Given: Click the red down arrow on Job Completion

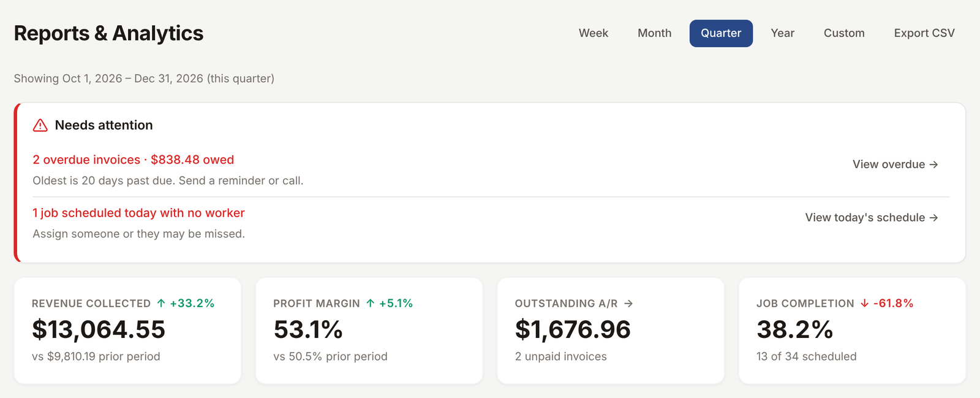Looking at the screenshot, I should click(865, 304).
